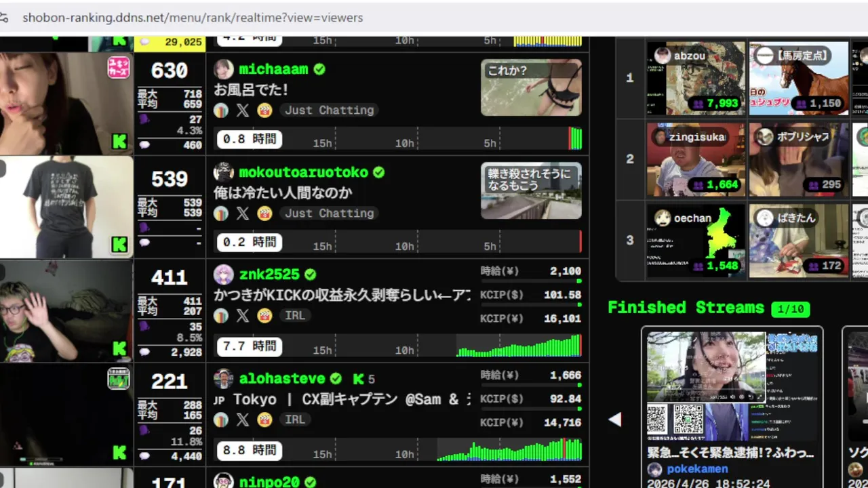The image size is (868, 488).
Task: Open oechan rank tile with 1,548 viewers
Action: [695, 241]
